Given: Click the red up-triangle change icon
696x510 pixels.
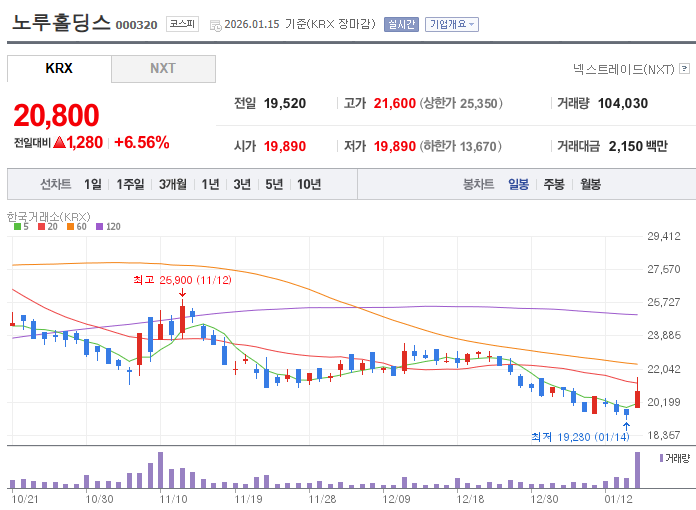Looking at the screenshot, I should 59,142.
